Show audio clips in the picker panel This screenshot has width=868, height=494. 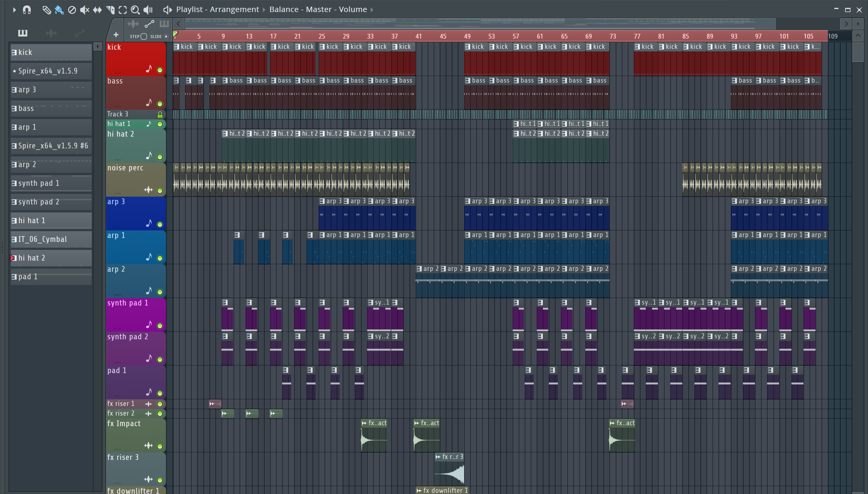pos(51,33)
